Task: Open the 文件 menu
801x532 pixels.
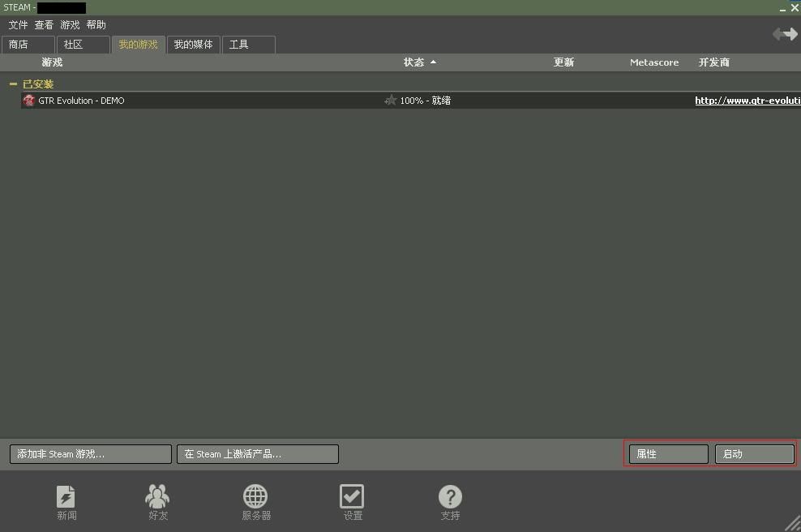Action: (x=18, y=25)
